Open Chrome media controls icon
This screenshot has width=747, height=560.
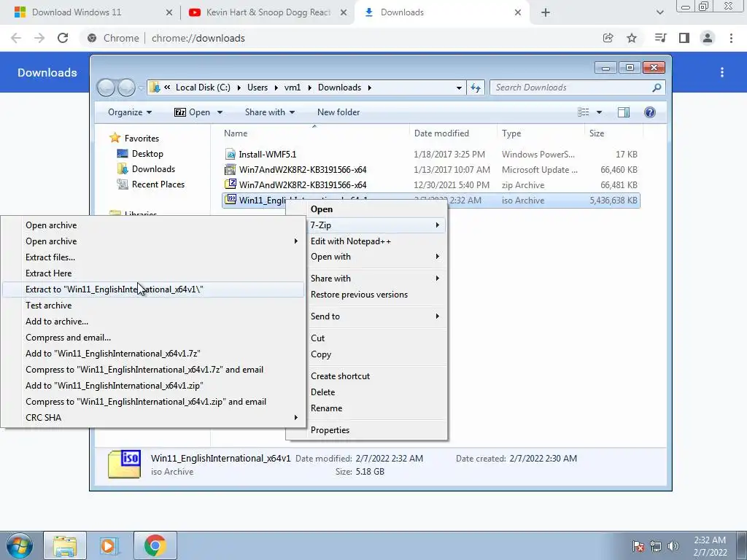pos(660,38)
